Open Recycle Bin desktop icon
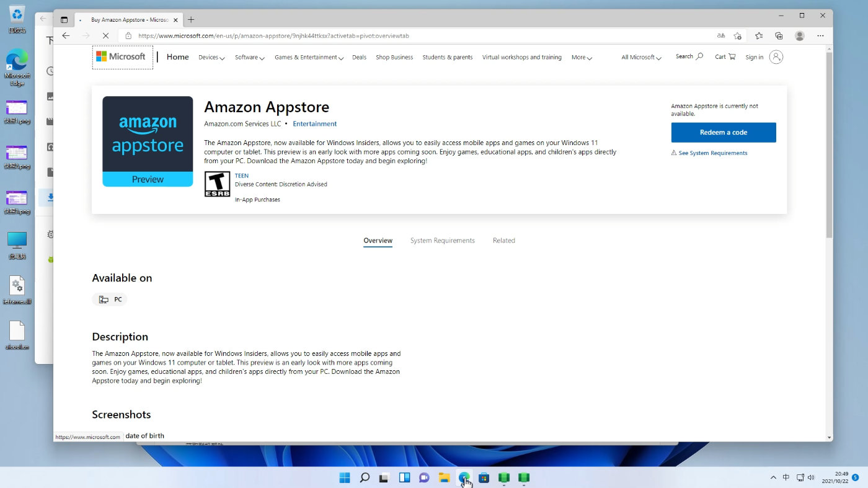Image resolution: width=868 pixels, height=488 pixels. (x=17, y=19)
